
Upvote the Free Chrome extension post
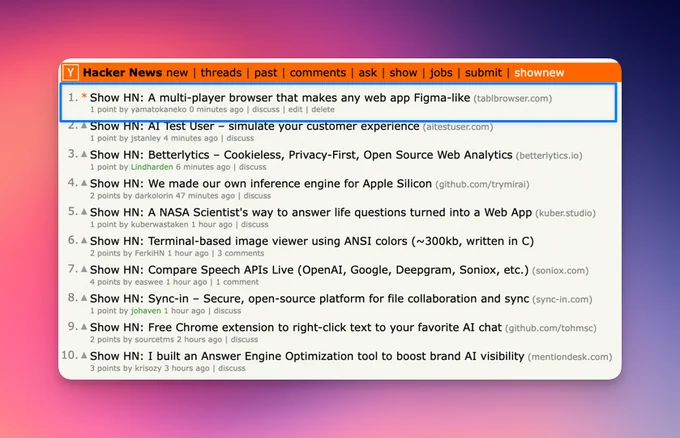coord(84,327)
